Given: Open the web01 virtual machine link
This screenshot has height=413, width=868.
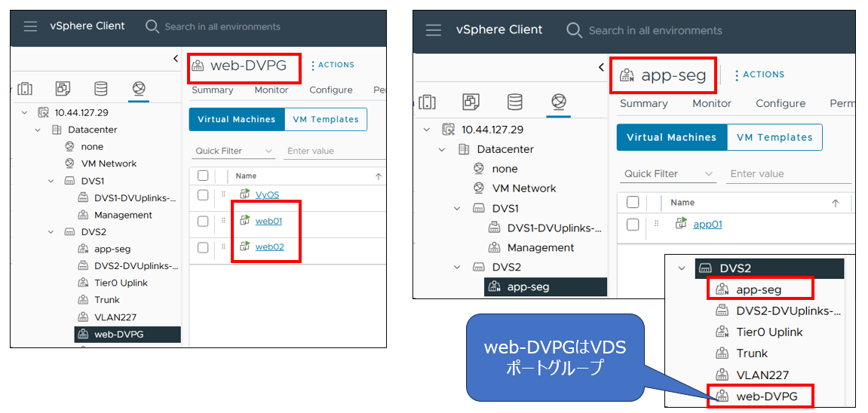Looking at the screenshot, I should tap(268, 221).
